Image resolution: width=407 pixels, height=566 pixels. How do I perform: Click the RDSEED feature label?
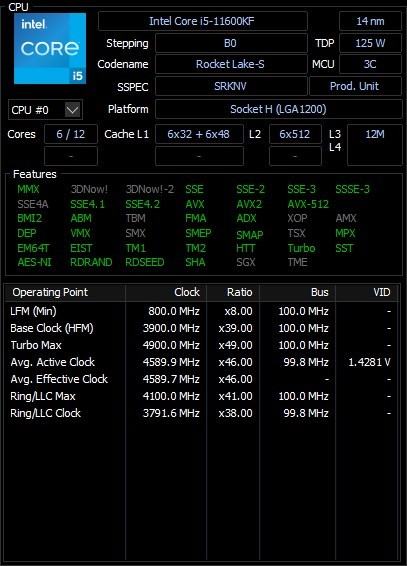(145, 262)
